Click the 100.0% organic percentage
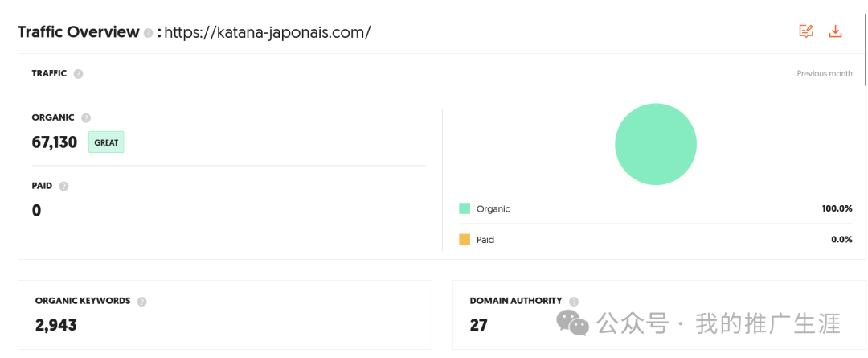The height and width of the screenshot is (358, 868). [x=836, y=208]
